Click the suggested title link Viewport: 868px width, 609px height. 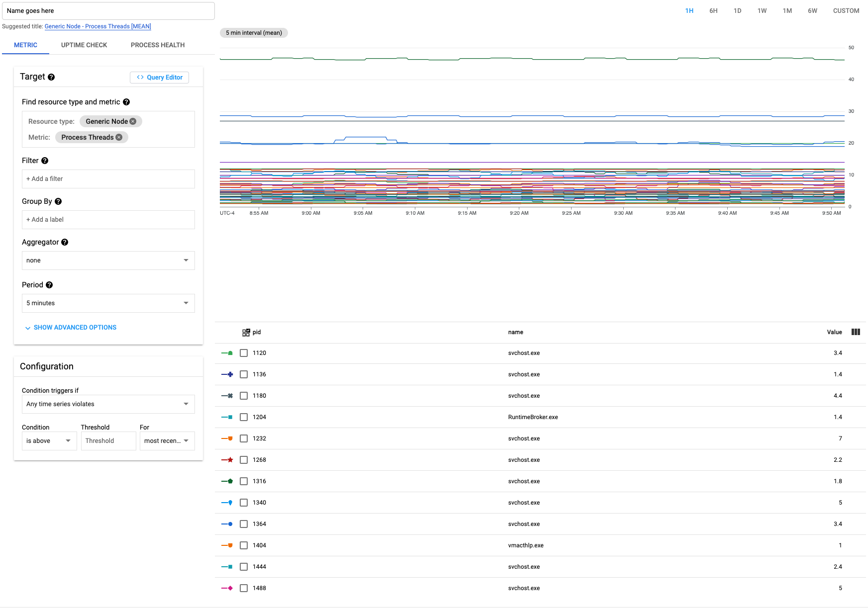click(98, 26)
